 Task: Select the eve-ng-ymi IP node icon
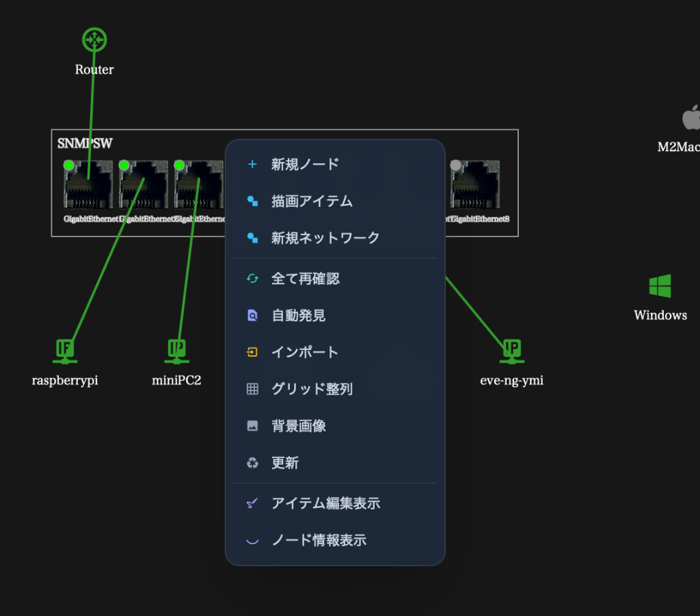click(512, 351)
